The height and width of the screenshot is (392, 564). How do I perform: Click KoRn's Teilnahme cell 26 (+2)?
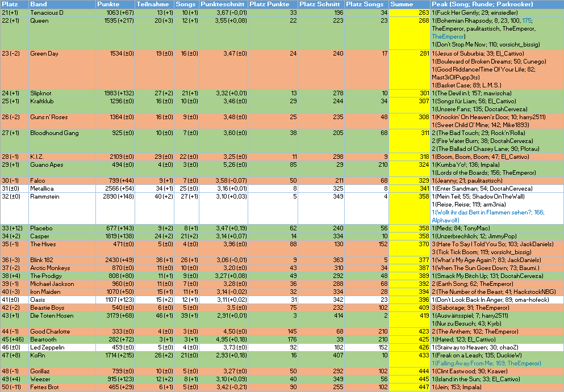[x=154, y=359]
